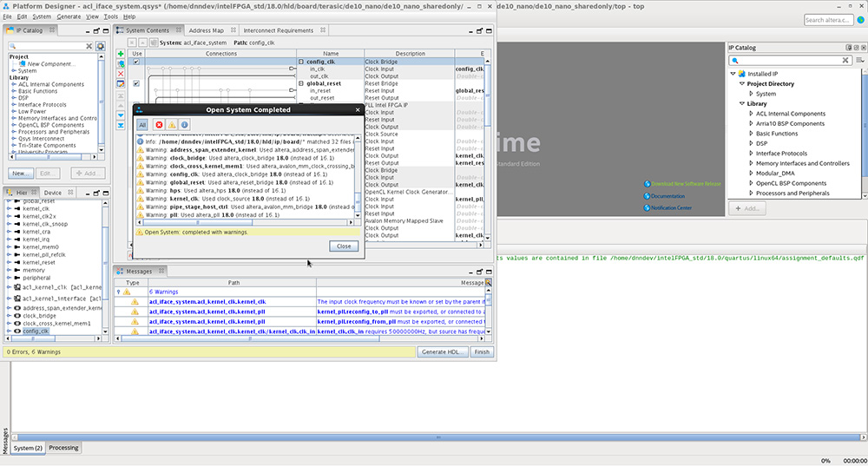This screenshot has height=466, width=868.
Task: Click Quartus IP Catalog options menu icon
Action: (859, 60)
